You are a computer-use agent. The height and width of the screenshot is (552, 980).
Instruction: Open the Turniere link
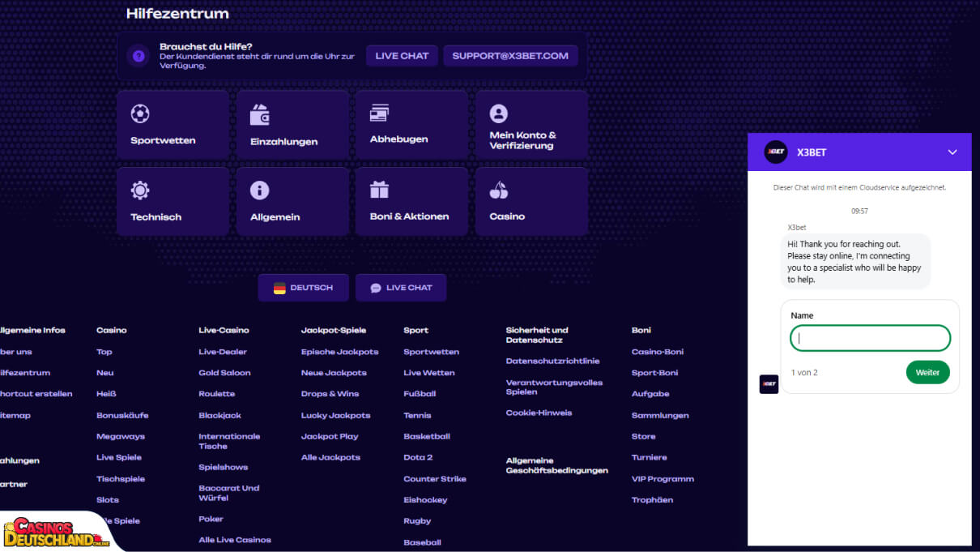point(650,457)
